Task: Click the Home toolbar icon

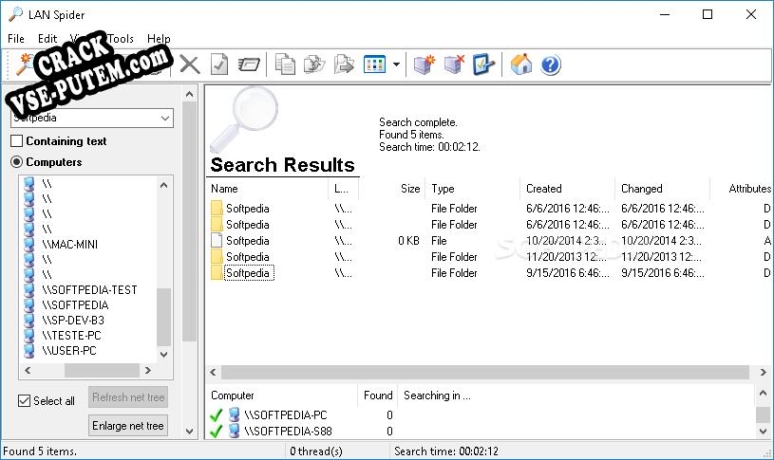Action: 521,65
